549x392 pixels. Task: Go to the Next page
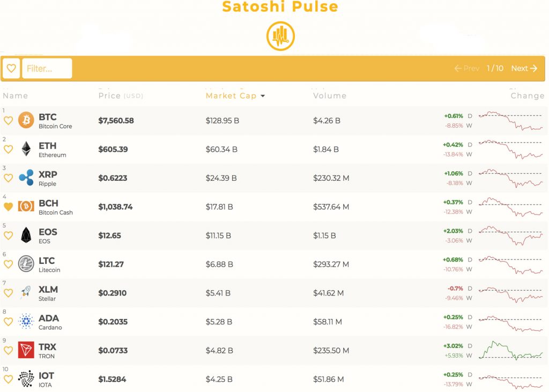524,69
